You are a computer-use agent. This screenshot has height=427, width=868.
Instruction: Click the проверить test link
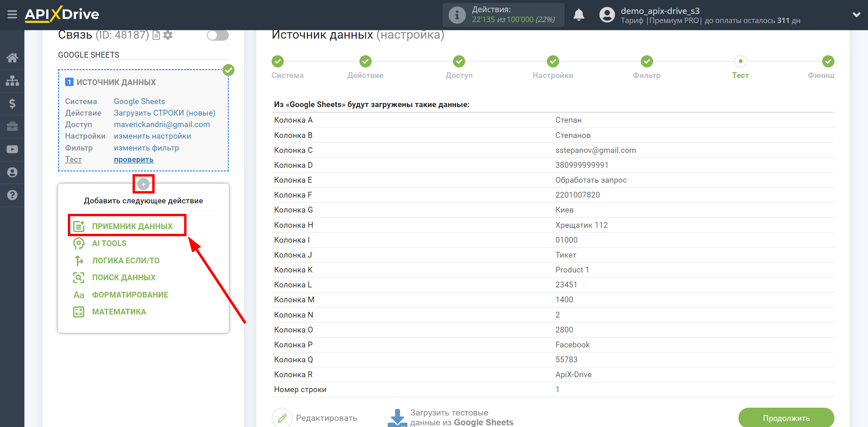[x=133, y=160]
